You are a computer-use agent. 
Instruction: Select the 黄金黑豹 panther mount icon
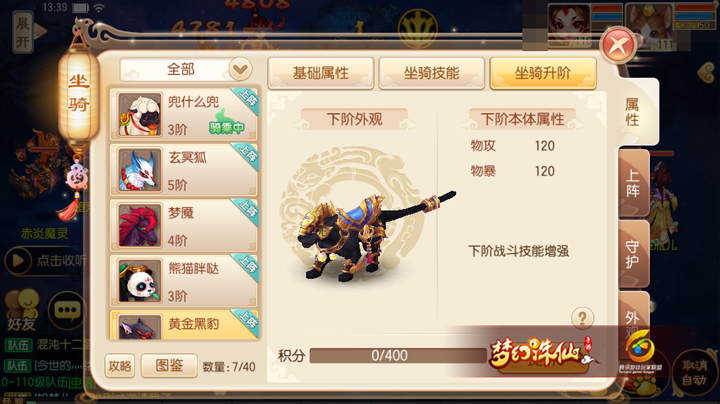point(140,327)
